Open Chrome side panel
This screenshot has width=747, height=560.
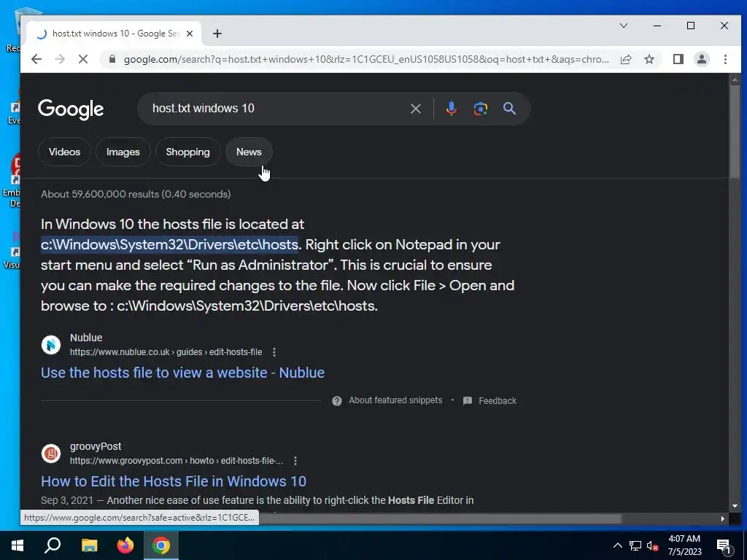[x=678, y=59]
